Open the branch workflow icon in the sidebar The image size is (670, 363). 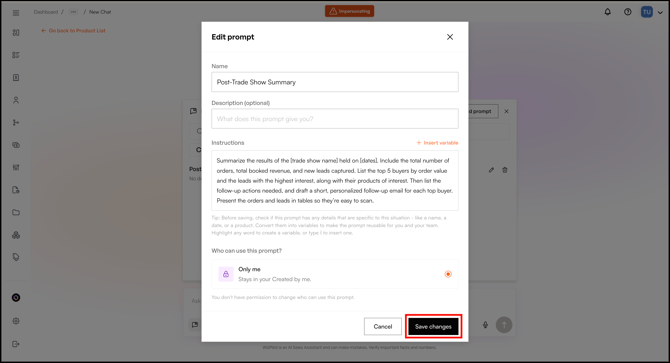pyautogui.click(x=16, y=123)
